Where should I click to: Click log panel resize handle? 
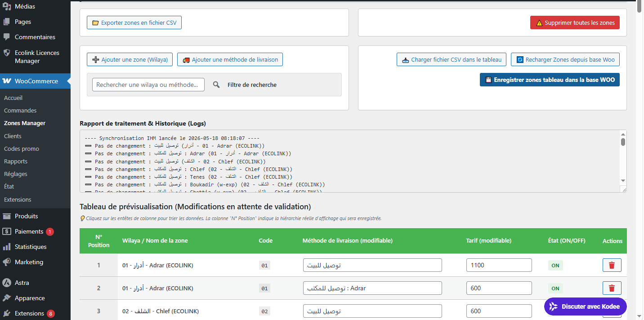coord(624,189)
